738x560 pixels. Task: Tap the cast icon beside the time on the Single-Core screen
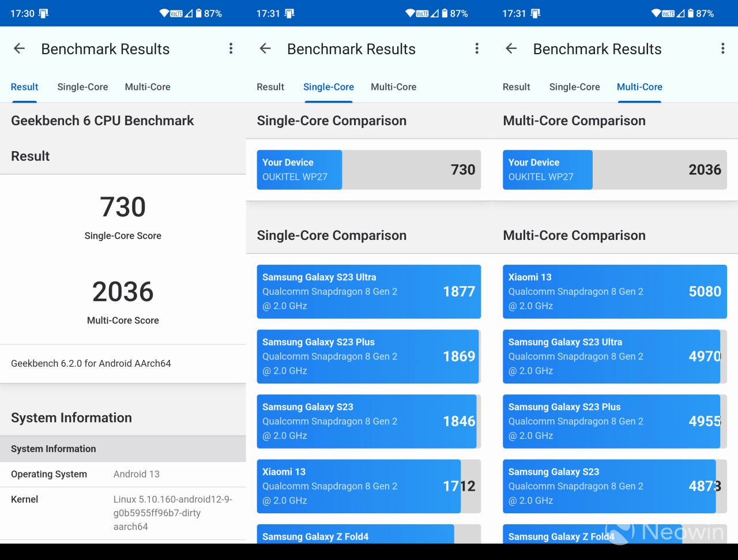[x=289, y=13]
